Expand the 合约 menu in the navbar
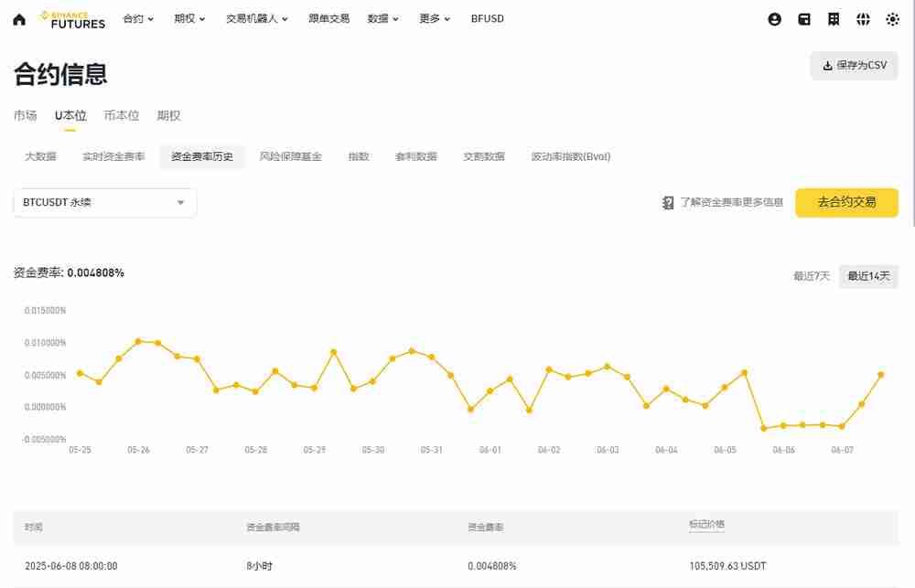 (137, 18)
